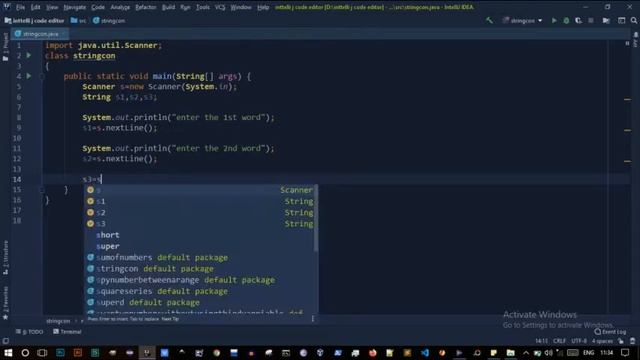Click the project root breadcrumb in navigation bar
The width and height of the screenshot is (640, 360).
tap(34, 20)
